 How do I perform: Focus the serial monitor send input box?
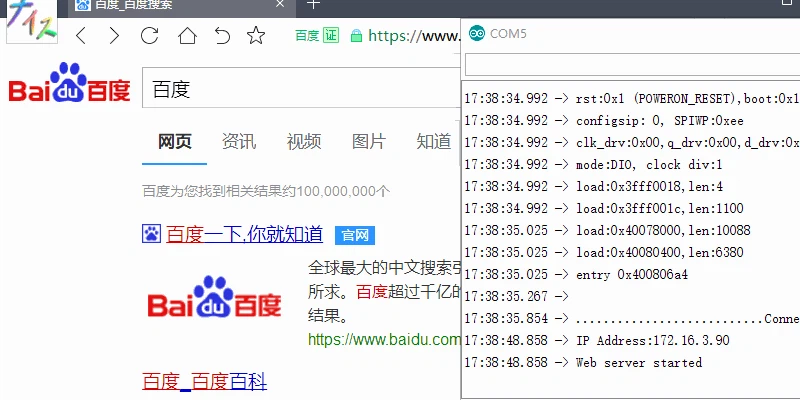pyautogui.click(x=632, y=65)
